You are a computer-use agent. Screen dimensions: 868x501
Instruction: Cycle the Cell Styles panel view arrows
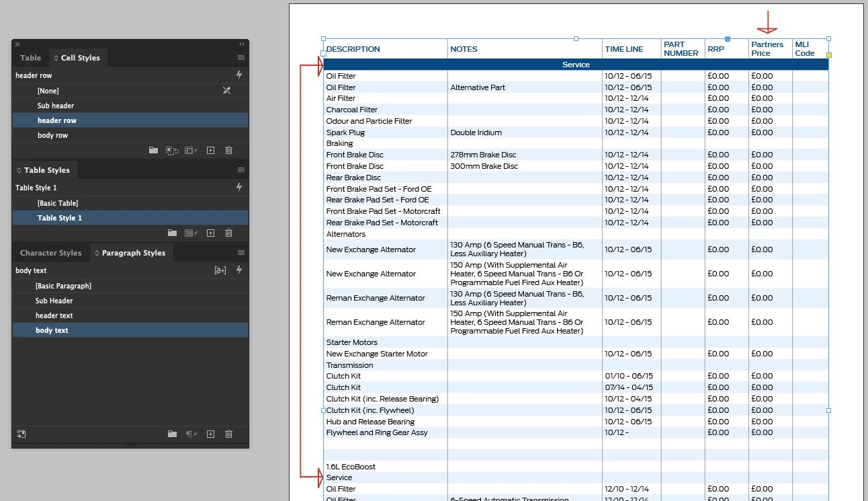[x=56, y=58]
